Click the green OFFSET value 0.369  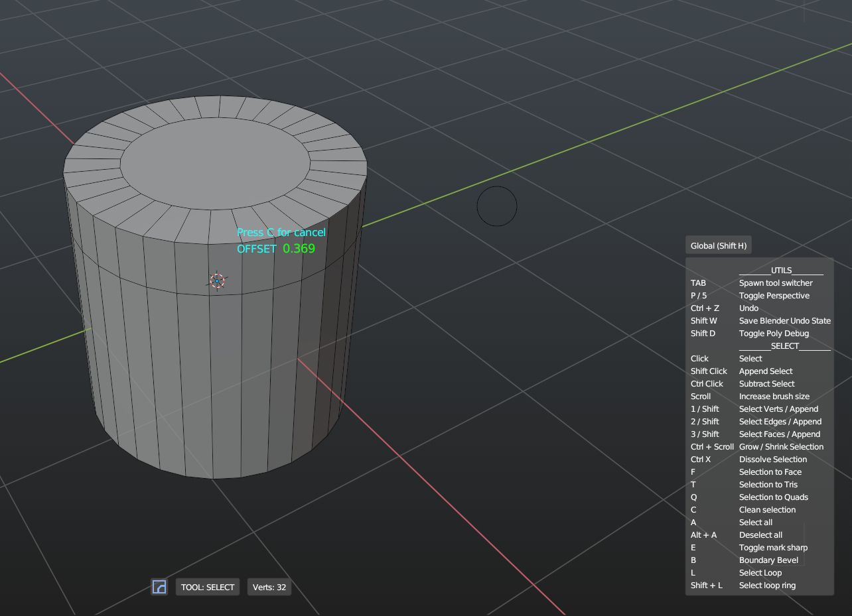[x=299, y=249]
